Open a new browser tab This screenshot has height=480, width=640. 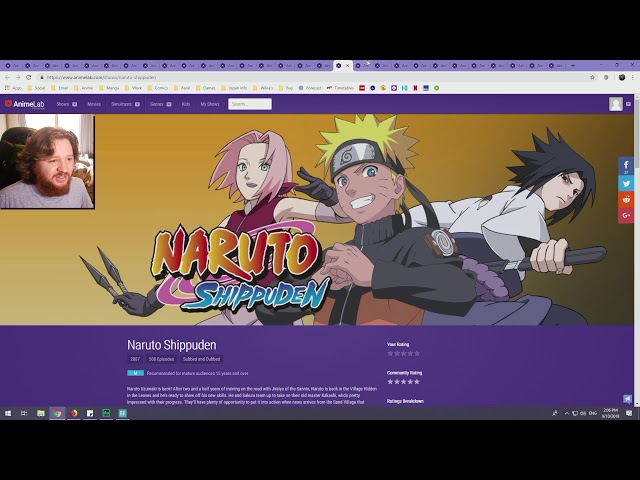tap(573, 65)
